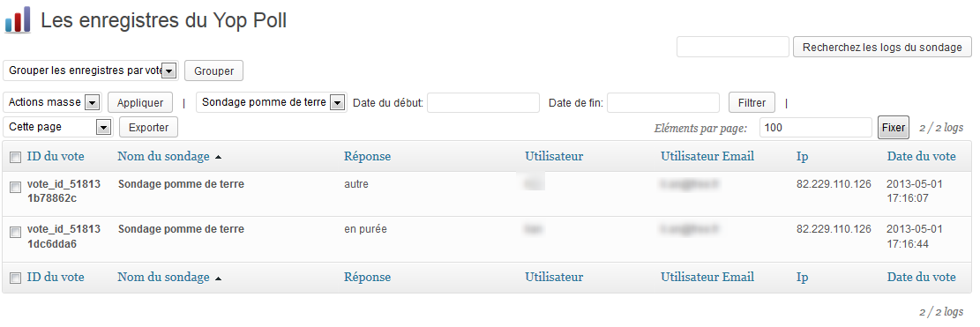
Task: Click Recherchez les logs du sondage button
Action: point(882,48)
